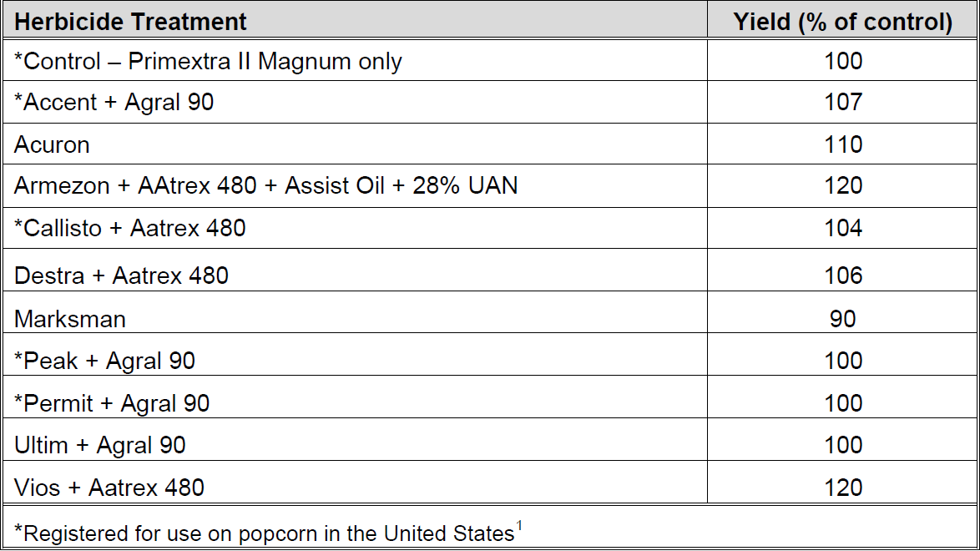Click the yield value 107 for Accent
Image resolution: width=980 pixels, height=551 pixels.
[x=842, y=103]
